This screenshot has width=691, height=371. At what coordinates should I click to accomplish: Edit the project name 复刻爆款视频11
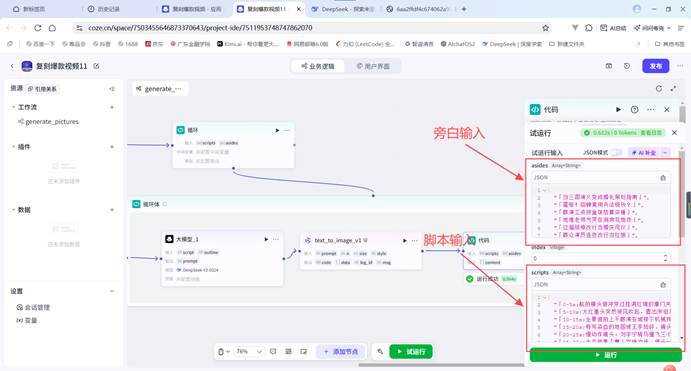[96, 66]
